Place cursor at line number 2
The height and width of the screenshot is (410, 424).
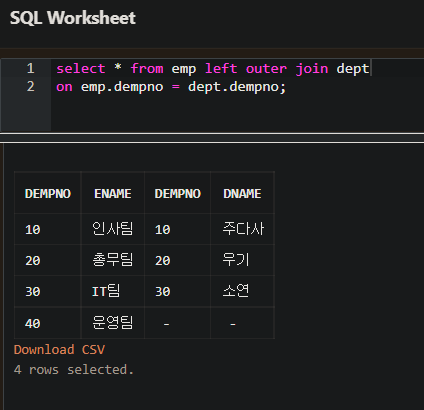[x=31, y=87]
